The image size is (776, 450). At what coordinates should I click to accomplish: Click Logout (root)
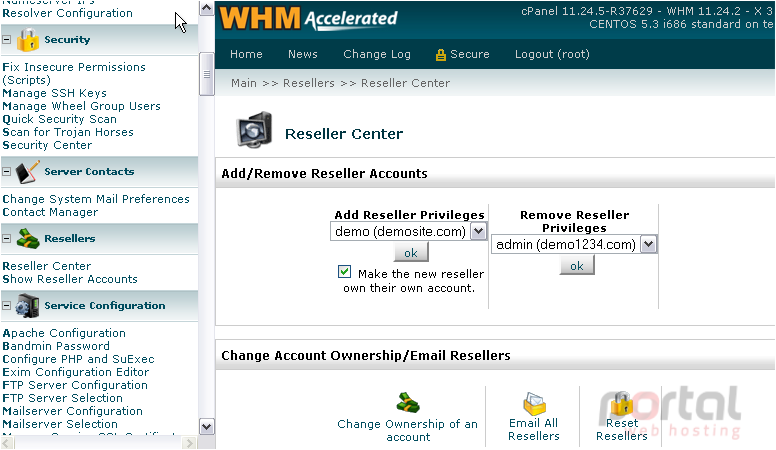click(552, 54)
